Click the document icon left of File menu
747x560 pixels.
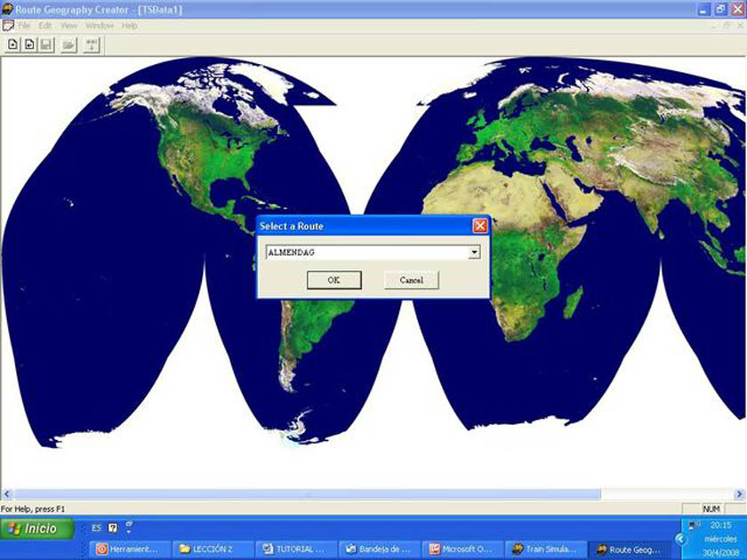coord(8,26)
